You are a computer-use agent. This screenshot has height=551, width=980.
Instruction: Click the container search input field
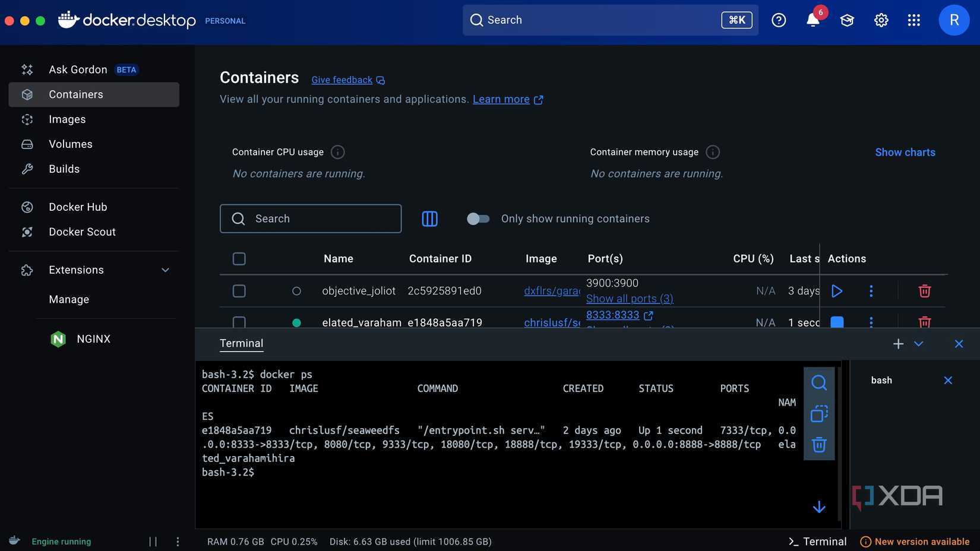(x=310, y=218)
